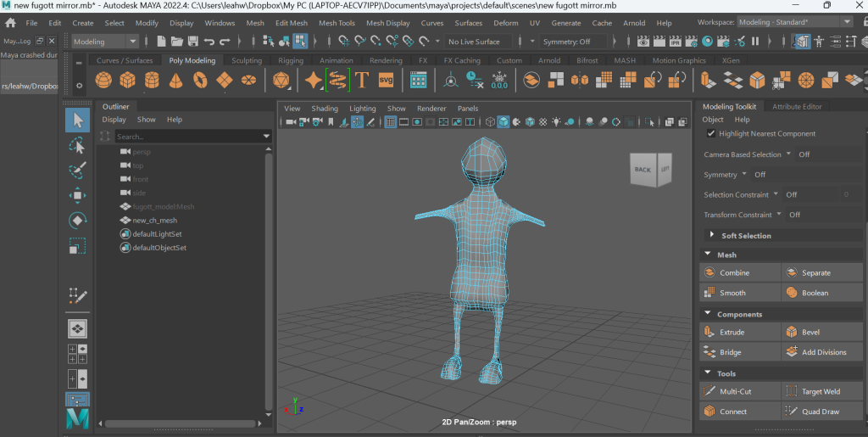The width and height of the screenshot is (868, 437).
Task: Switch to the Sculpting shelf tab
Action: pyautogui.click(x=247, y=60)
